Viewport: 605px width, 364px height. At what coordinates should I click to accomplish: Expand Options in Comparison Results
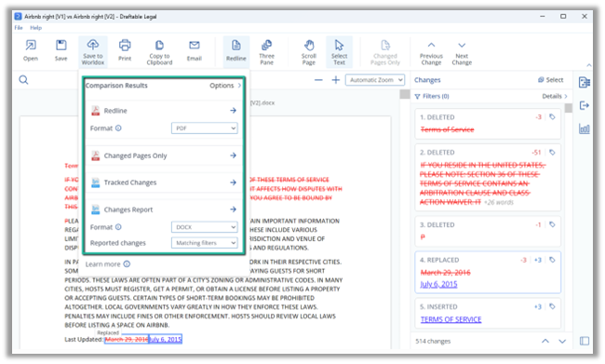click(x=225, y=86)
